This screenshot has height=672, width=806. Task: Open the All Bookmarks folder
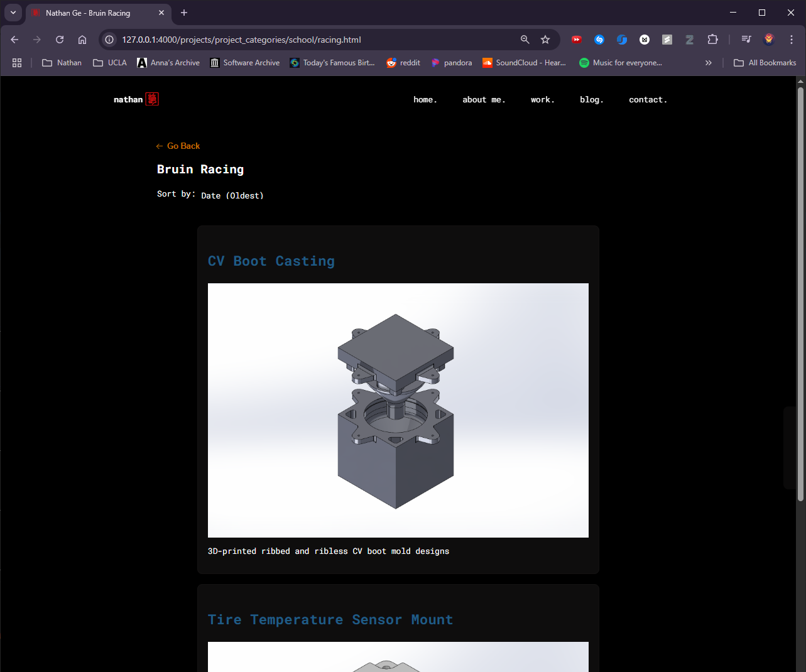click(765, 63)
